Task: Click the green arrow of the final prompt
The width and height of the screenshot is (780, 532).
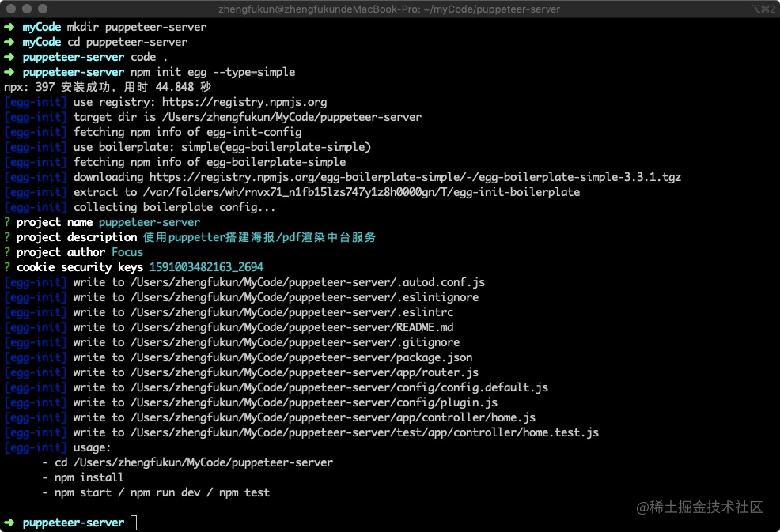Action: click(9, 523)
